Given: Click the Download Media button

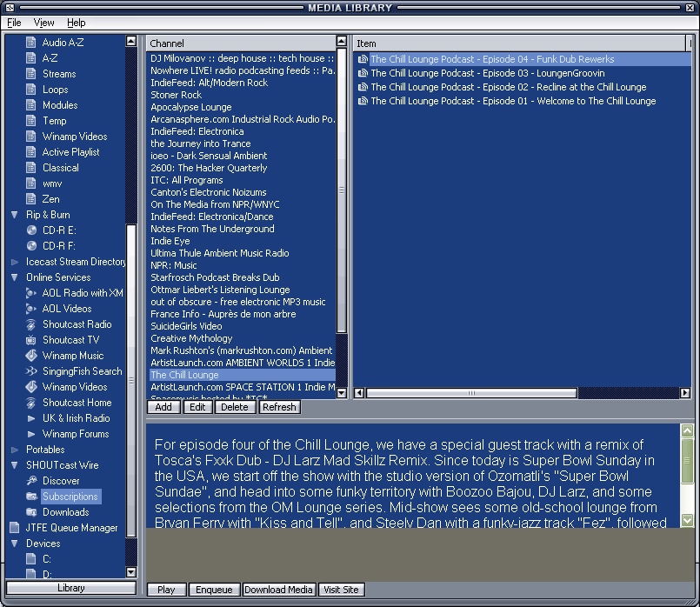Looking at the screenshot, I should pos(278,590).
